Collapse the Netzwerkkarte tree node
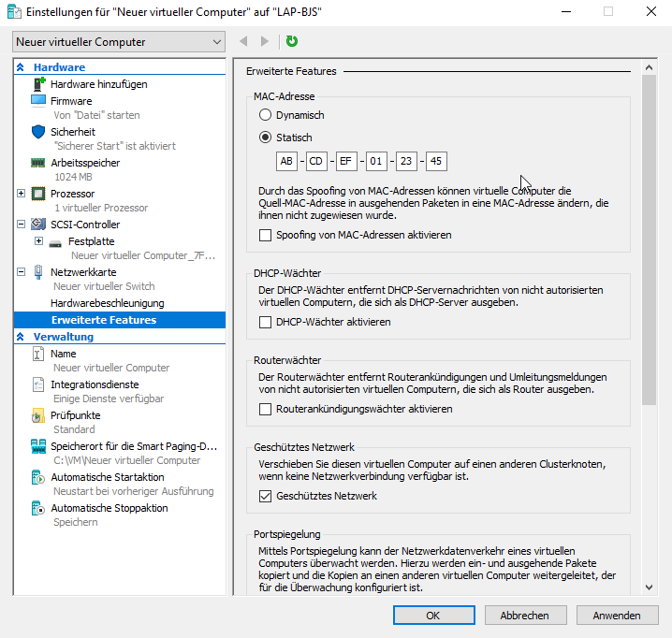672x638 pixels. 22,271
